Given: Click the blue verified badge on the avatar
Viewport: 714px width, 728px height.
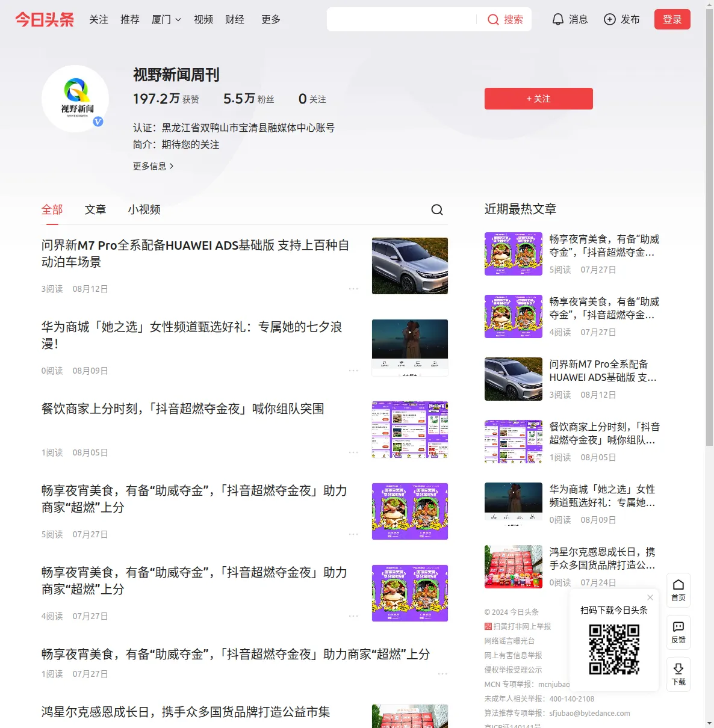Looking at the screenshot, I should [x=98, y=122].
